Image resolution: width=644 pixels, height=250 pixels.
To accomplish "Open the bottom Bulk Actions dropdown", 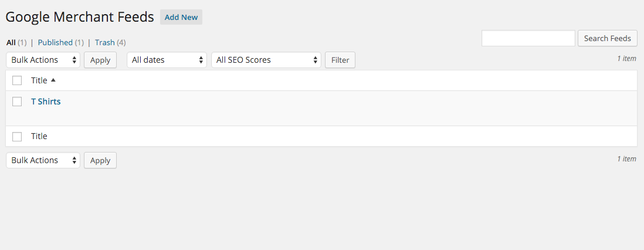I will pos(43,160).
